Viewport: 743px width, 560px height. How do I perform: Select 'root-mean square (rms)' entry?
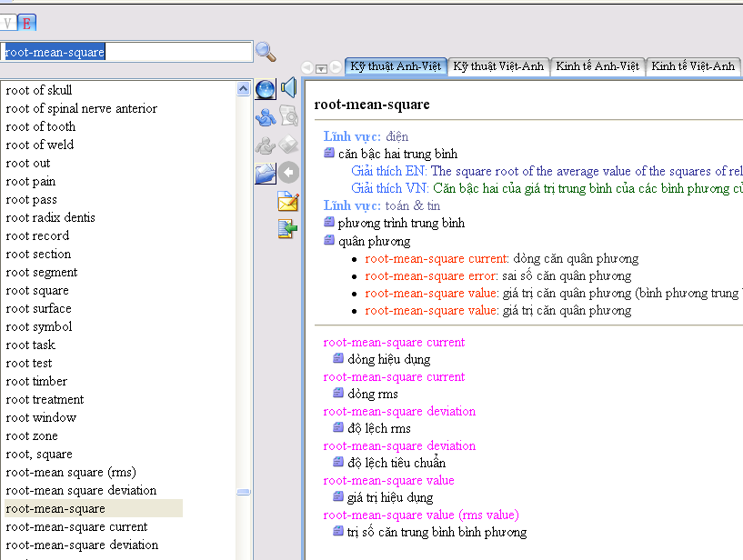click(x=71, y=472)
